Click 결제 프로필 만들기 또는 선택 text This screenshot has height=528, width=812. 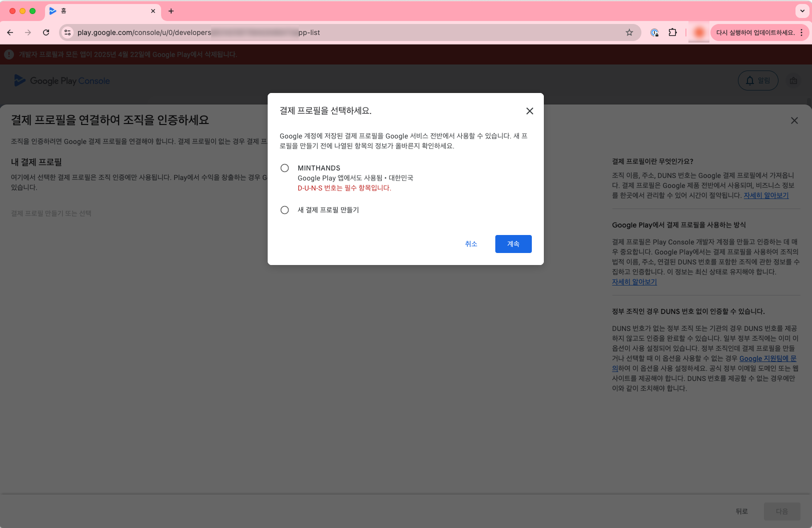(x=51, y=213)
